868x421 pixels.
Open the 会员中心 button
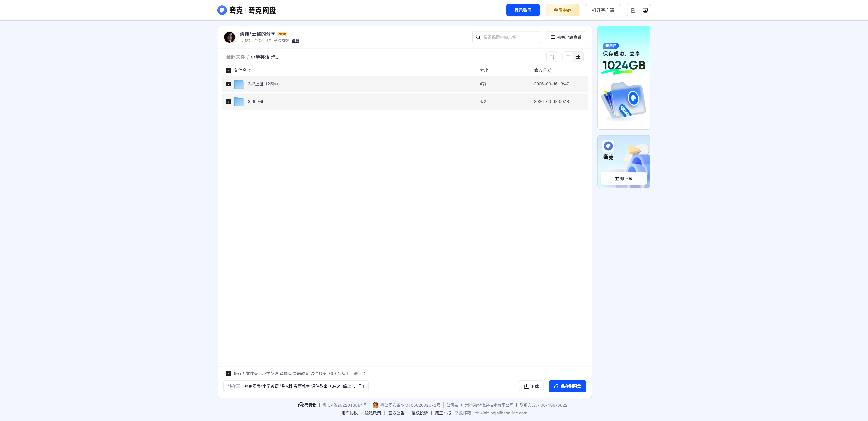pyautogui.click(x=562, y=10)
